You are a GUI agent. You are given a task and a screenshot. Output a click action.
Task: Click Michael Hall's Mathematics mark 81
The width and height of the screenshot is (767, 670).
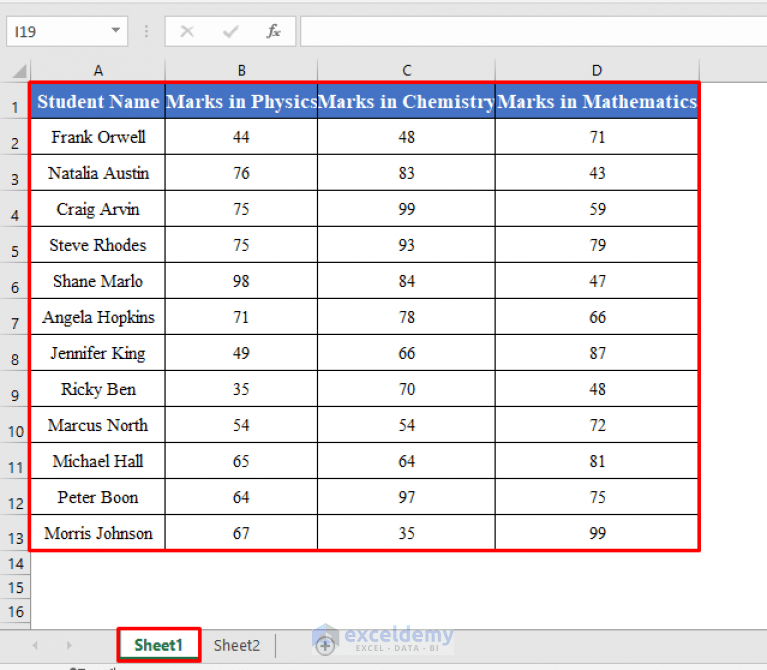597,461
